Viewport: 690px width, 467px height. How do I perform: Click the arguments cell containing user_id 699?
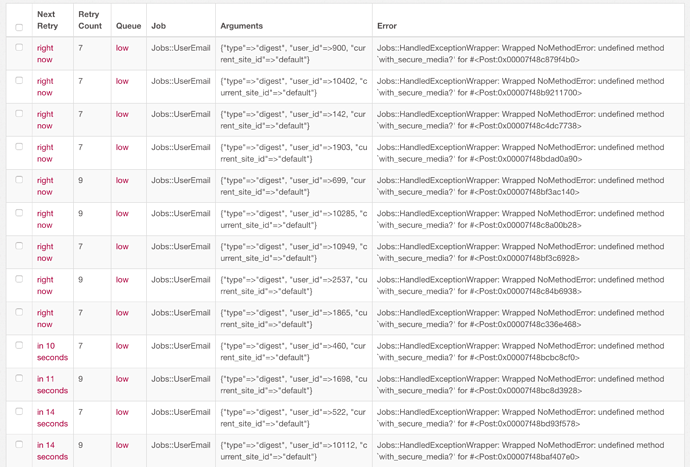pyautogui.click(x=294, y=186)
